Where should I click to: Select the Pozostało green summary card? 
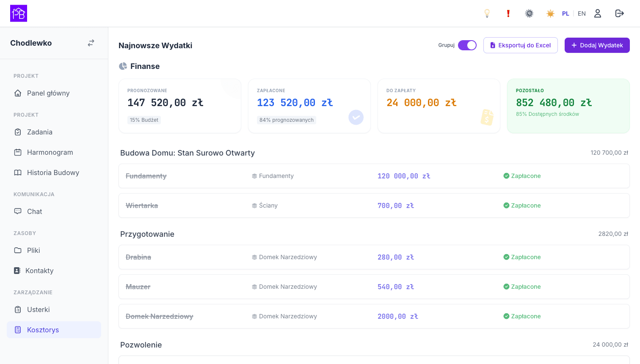[x=568, y=106]
